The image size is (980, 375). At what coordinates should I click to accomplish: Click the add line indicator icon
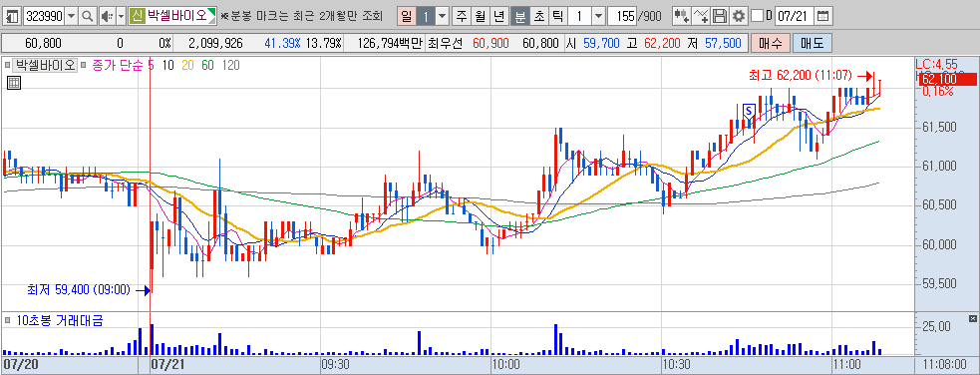[x=702, y=16]
